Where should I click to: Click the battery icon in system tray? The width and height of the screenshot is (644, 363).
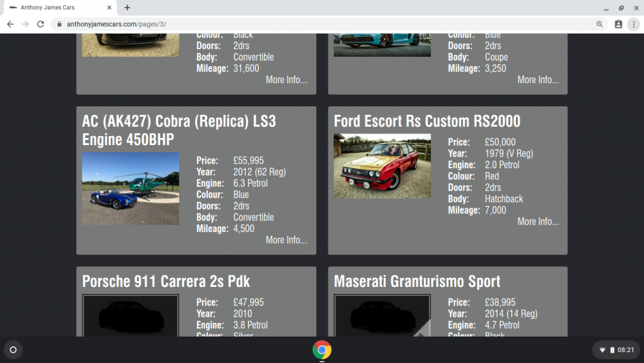pyautogui.click(x=612, y=350)
